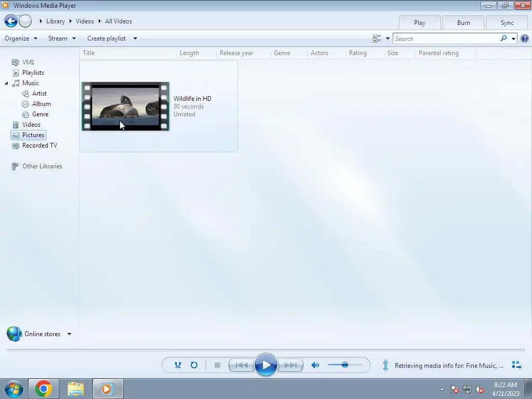Select Music in the navigation pane
The width and height of the screenshot is (532, 399).
(31, 83)
